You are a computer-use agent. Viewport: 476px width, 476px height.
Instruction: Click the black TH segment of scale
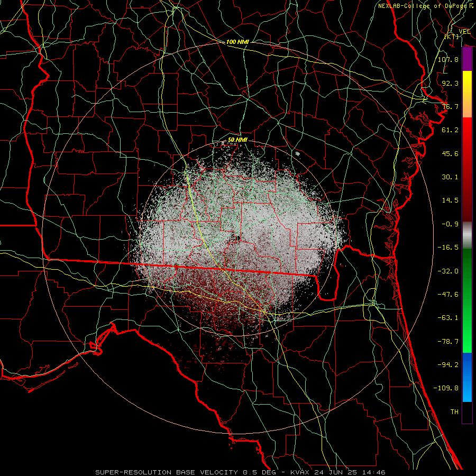pyautogui.click(x=467, y=412)
